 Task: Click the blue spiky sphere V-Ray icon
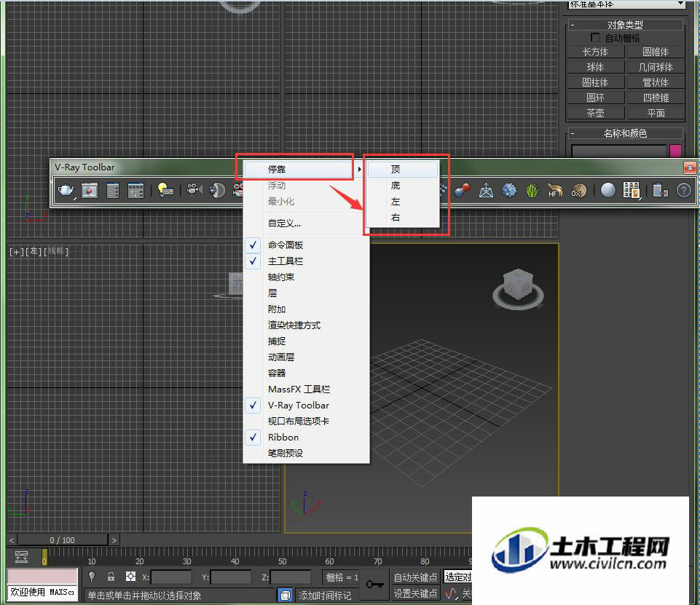click(x=509, y=191)
